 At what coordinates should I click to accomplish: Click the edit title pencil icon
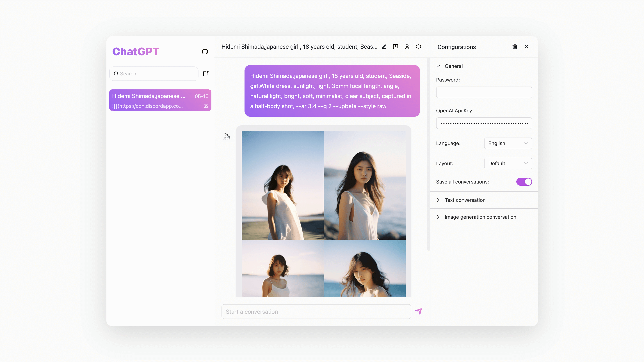coord(384,47)
